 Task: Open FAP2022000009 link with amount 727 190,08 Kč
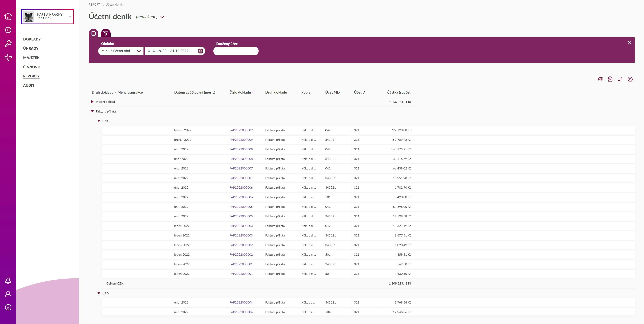click(x=241, y=130)
